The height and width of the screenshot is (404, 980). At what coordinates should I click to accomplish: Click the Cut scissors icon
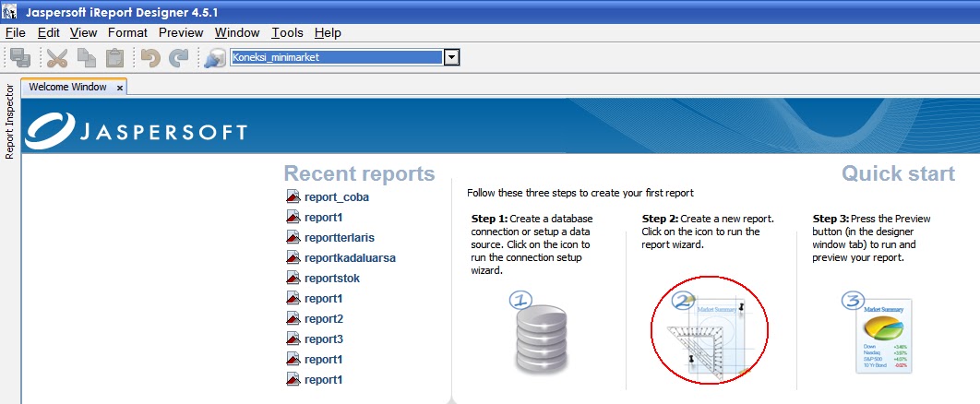[57, 58]
